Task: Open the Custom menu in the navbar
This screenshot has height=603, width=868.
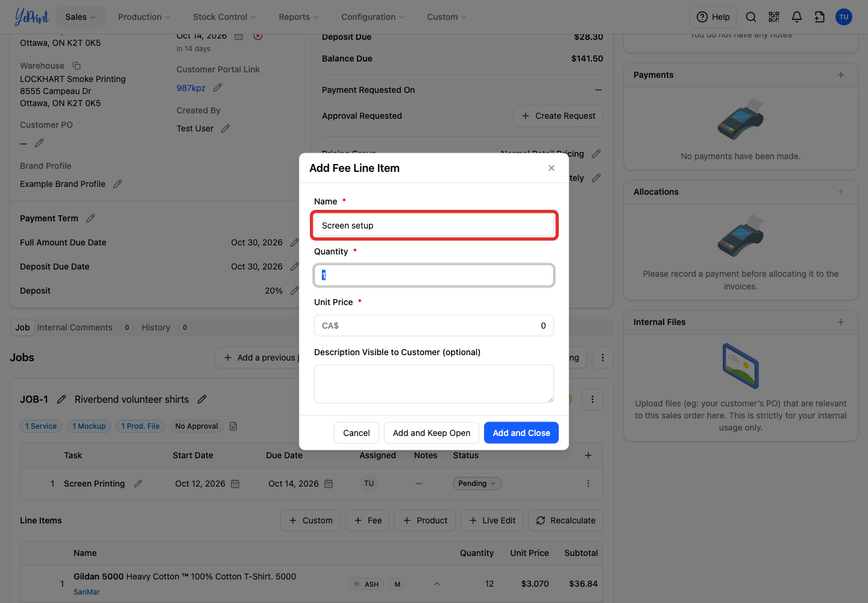Action: click(x=447, y=17)
